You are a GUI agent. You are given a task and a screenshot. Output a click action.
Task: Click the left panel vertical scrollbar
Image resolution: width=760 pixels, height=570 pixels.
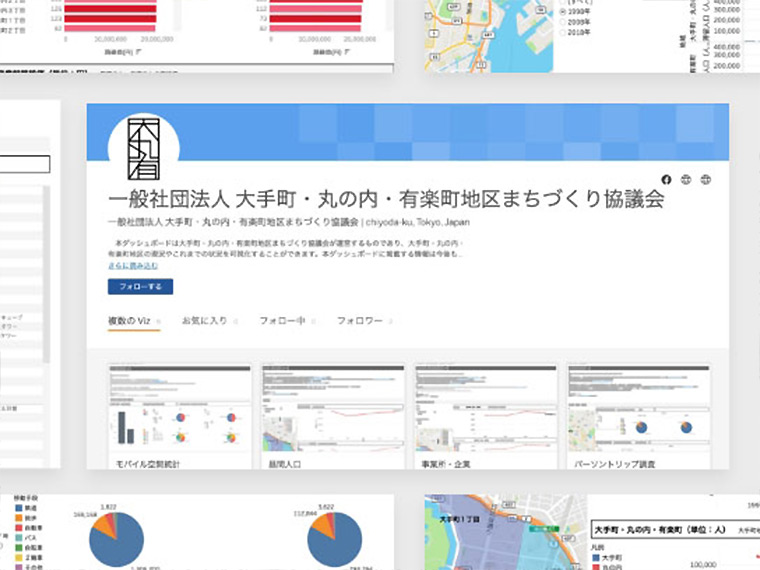coord(47,274)
